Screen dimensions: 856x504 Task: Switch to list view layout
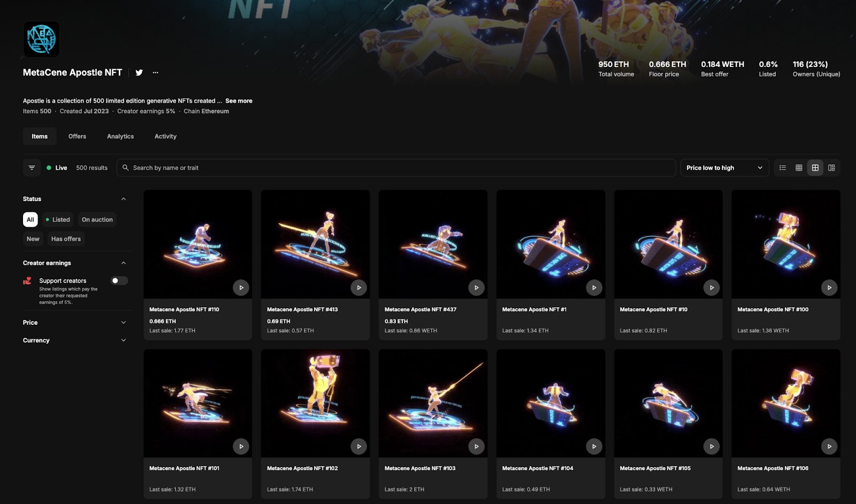pos(783,168)
